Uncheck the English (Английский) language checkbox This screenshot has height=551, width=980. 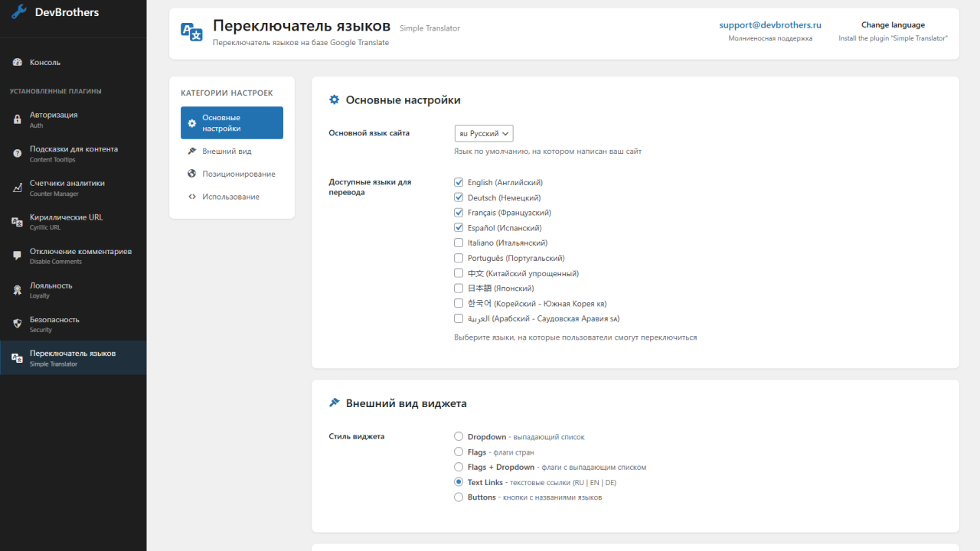tap(459, 183)
